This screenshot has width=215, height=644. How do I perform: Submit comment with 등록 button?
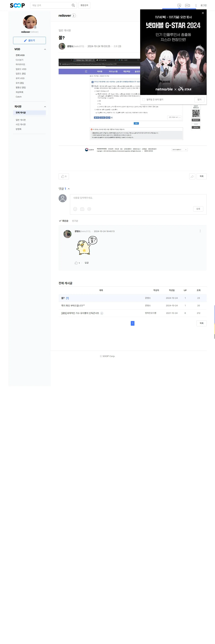coord(198,209)
